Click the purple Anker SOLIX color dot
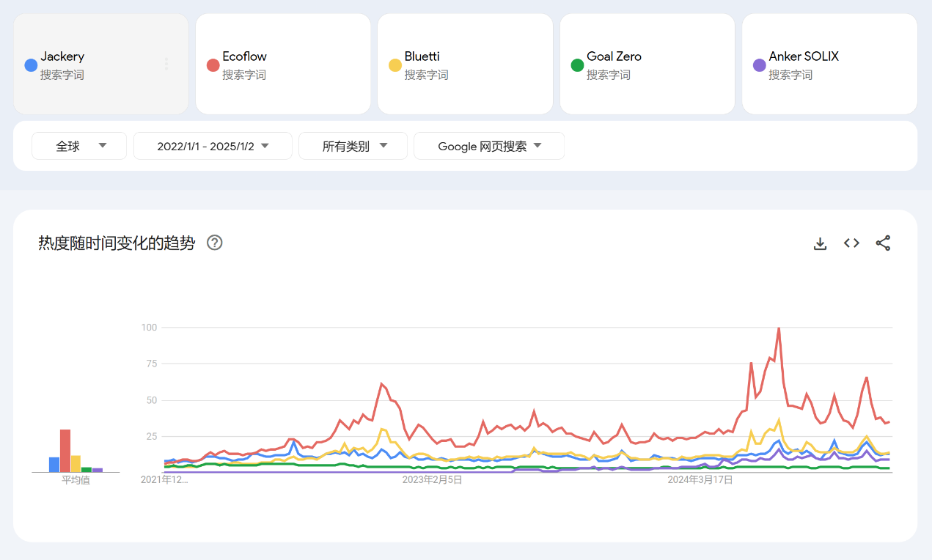 click(x=760, y=65)
